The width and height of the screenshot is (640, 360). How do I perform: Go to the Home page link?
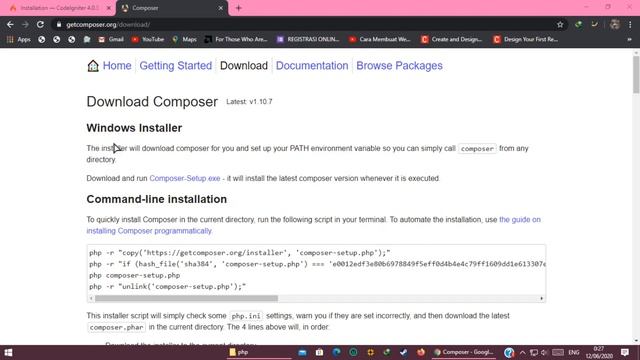click(x=117, y=66)
